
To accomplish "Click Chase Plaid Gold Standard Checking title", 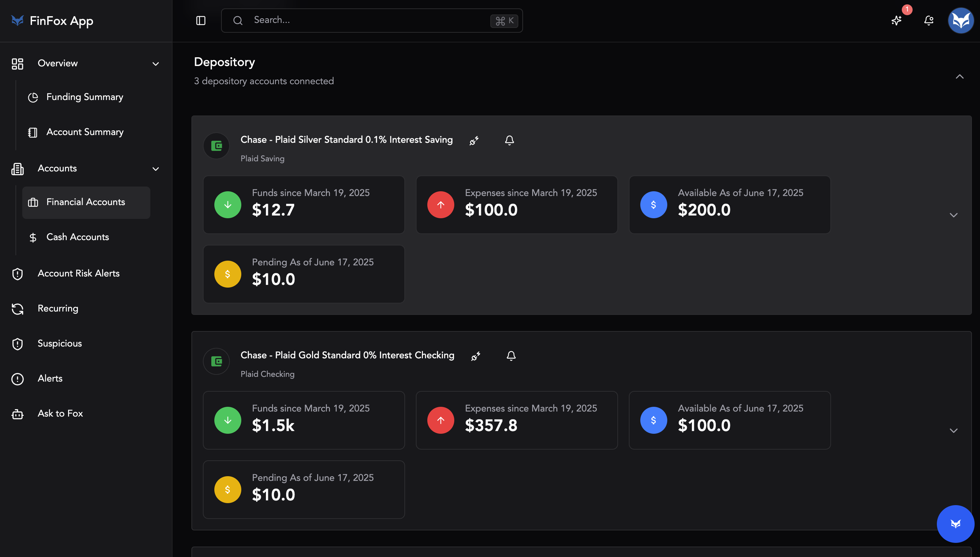I will pyautogui.click(x=347, y=355).
